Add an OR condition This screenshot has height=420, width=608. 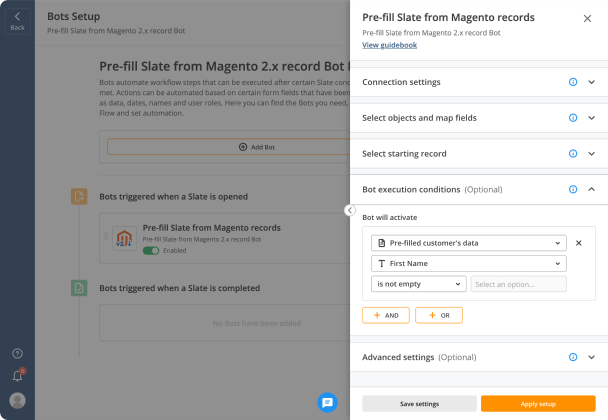click(x=439, y=315)
